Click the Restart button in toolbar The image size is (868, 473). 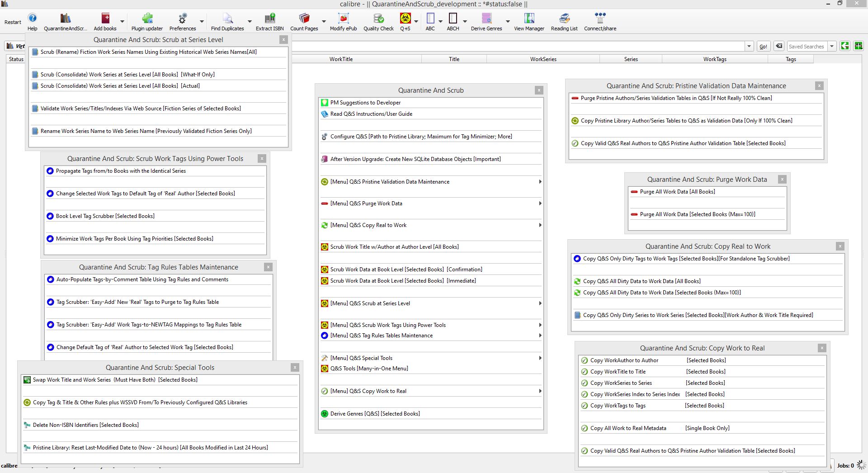coord(13,22)
